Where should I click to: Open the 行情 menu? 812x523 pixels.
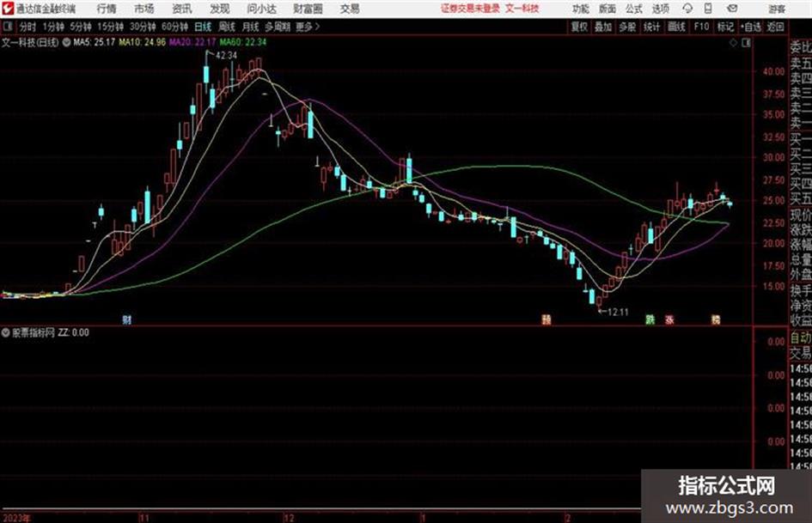tap(107, 9)
